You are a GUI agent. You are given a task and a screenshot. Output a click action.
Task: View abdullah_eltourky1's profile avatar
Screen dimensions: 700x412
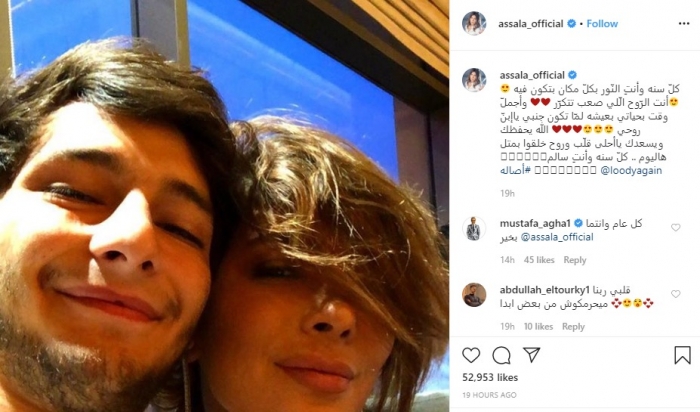point(474,295)
